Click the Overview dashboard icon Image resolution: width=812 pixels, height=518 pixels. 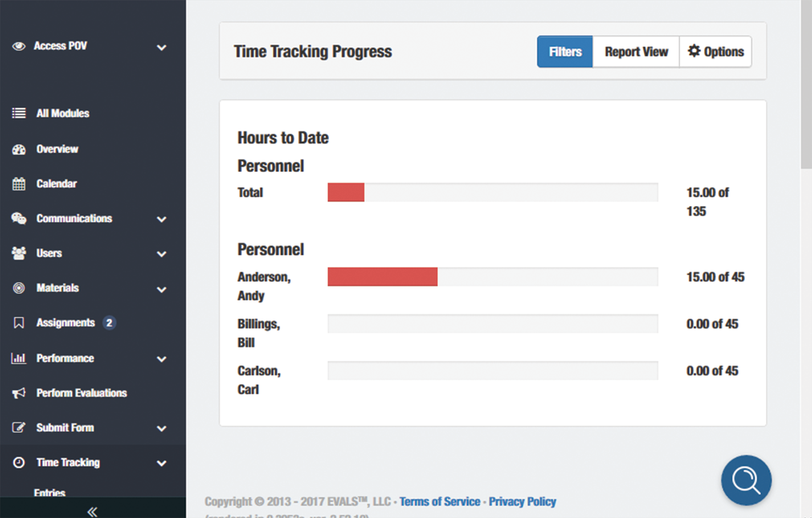[19, 149]
